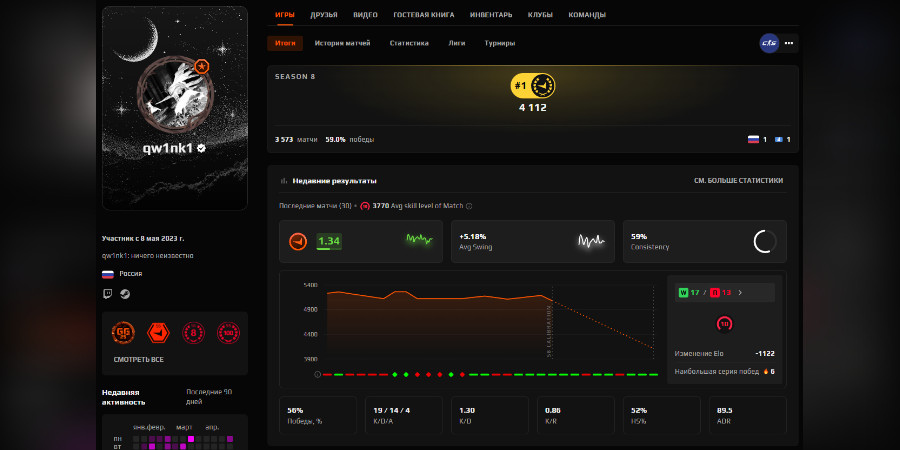
Task: Click the Russian flag ranking icon
Action: coord(753,139)
